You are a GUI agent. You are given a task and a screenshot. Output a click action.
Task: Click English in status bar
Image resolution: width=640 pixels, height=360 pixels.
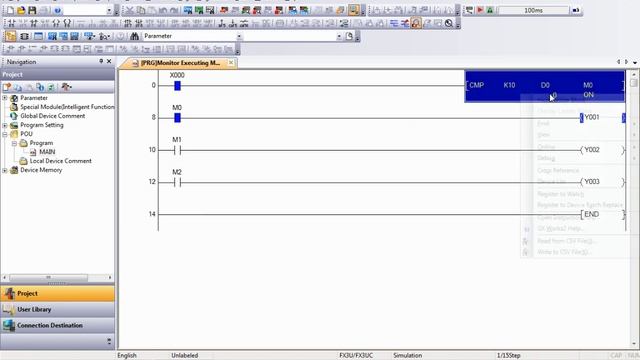[127, 356]
